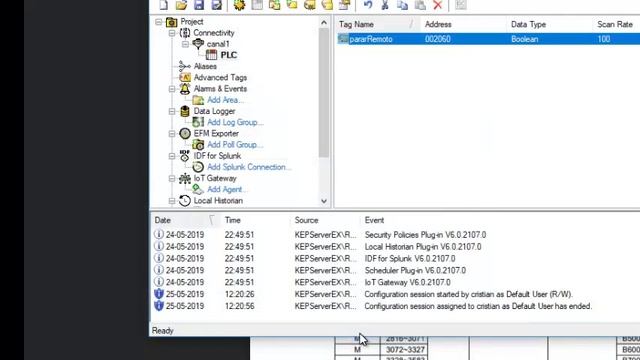Sort tags by Data Type column

coord(549,24)
